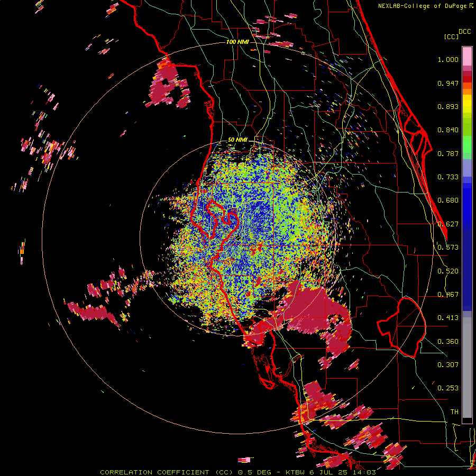
Task: Click the DCC label above the color scale
Action: (x=465, y=32)
